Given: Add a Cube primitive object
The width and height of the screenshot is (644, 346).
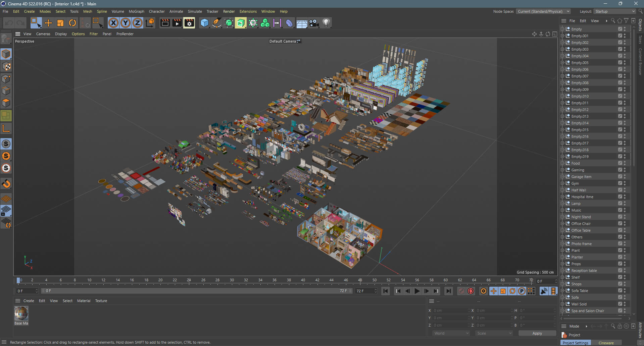Looking at the screenshot, I should (x=204, y=23).
